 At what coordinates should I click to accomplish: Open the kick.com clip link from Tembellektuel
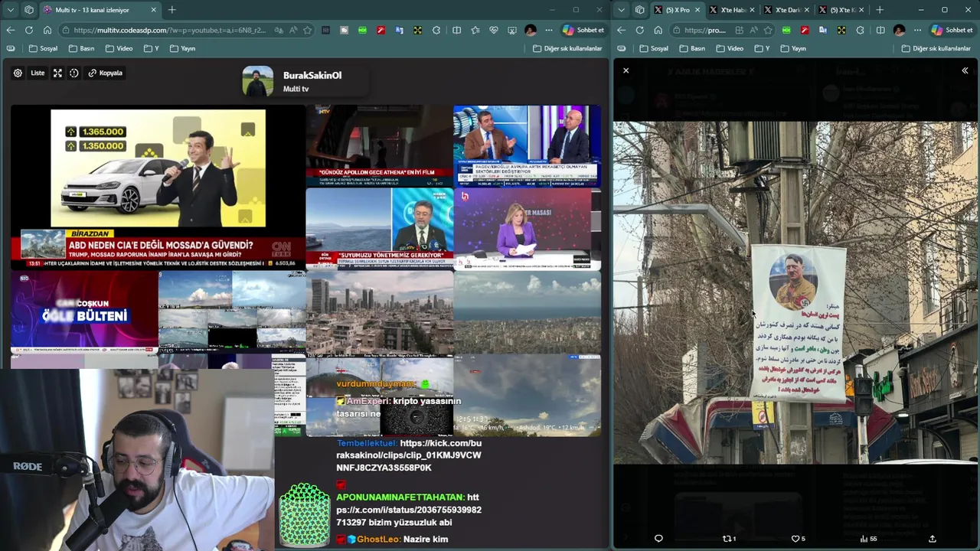(x=409, y=455)
